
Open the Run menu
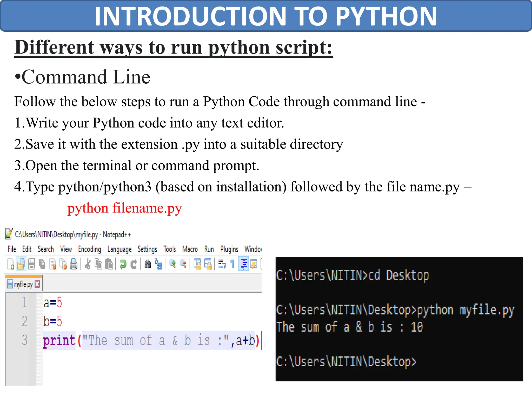click(209, 249)
